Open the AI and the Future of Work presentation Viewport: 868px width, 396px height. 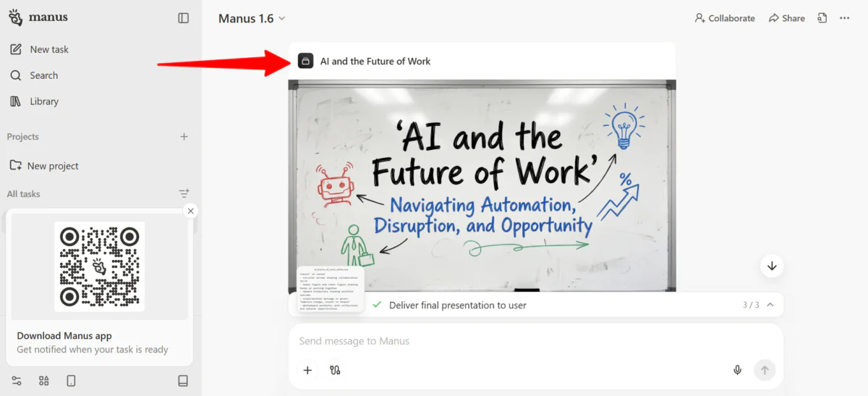[x=375, y=62]
